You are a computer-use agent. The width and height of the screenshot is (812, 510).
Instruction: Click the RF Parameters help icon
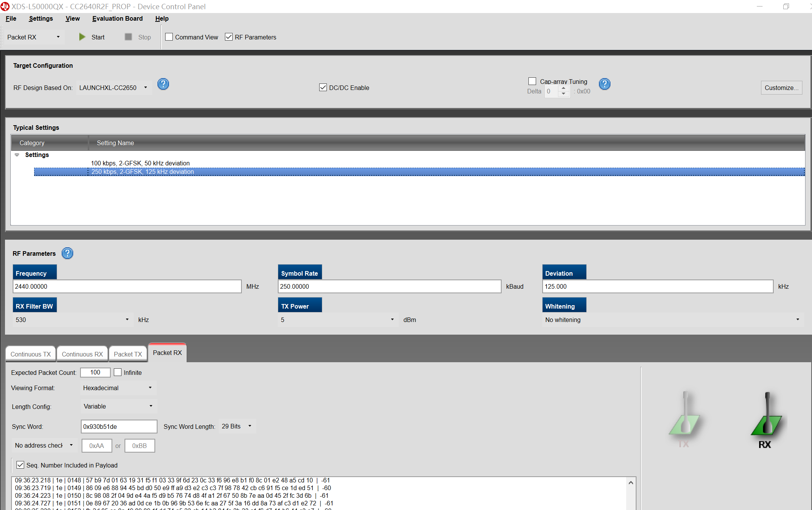67,253
